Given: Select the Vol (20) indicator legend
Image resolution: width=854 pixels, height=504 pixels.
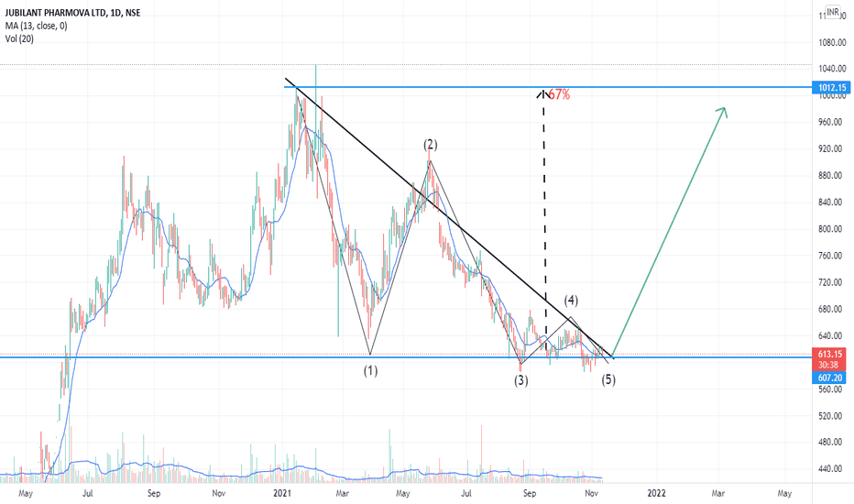Looking at the screenshot, I should (x=19, y=38).
